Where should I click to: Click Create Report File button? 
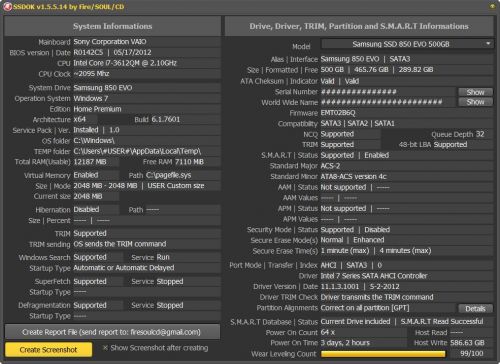coord(112,332)
